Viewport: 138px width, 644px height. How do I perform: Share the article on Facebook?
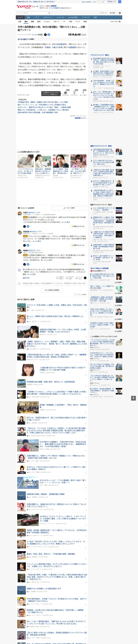pyautogui.click(x=49, y=35)
